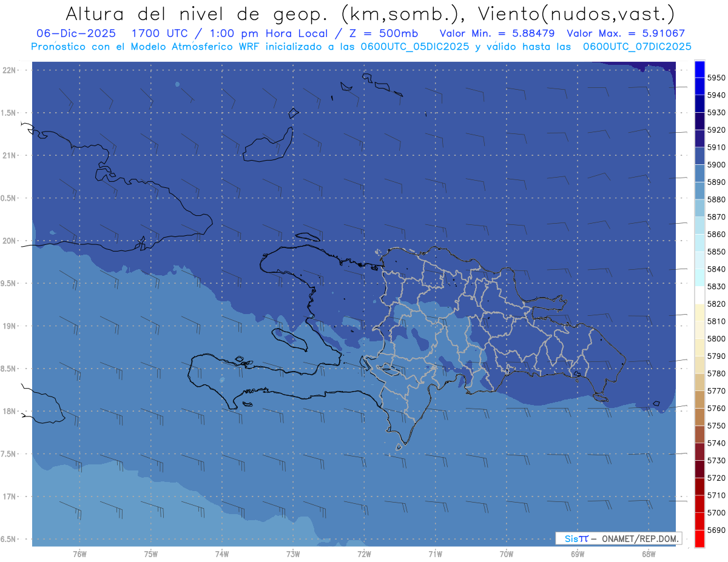Image resolution: width=728 pixels, height=562 pixels.
Task: Click the legend value 5870
Action: pos(716,217)
